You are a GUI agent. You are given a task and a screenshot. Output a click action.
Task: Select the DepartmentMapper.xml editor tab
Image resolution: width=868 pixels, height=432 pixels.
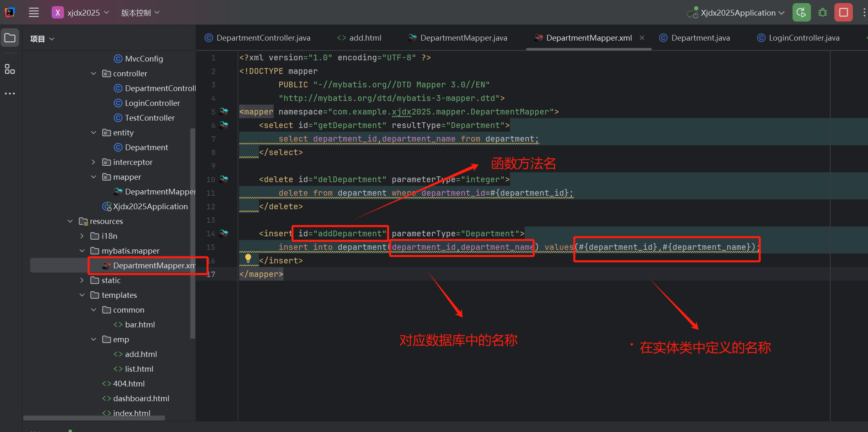584,38
